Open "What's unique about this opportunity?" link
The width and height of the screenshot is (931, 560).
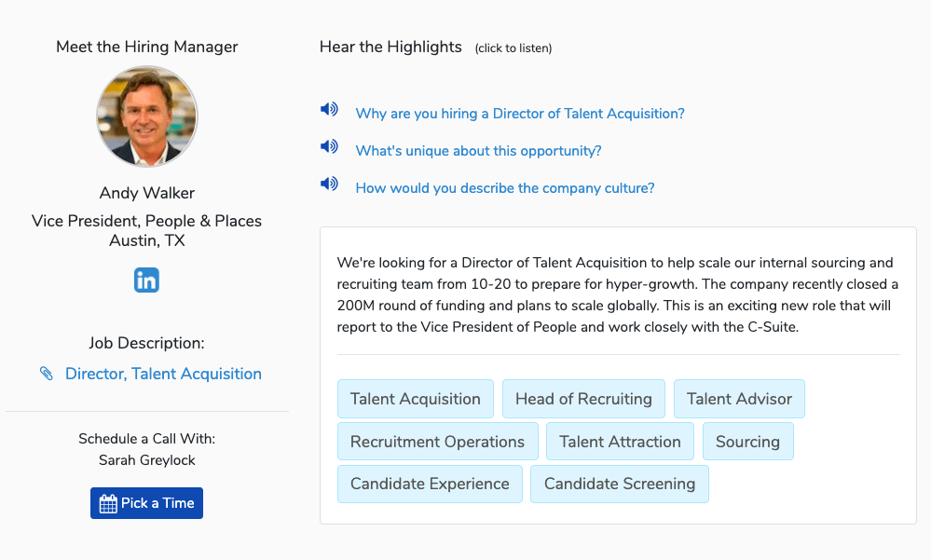(x=479, y=151)
